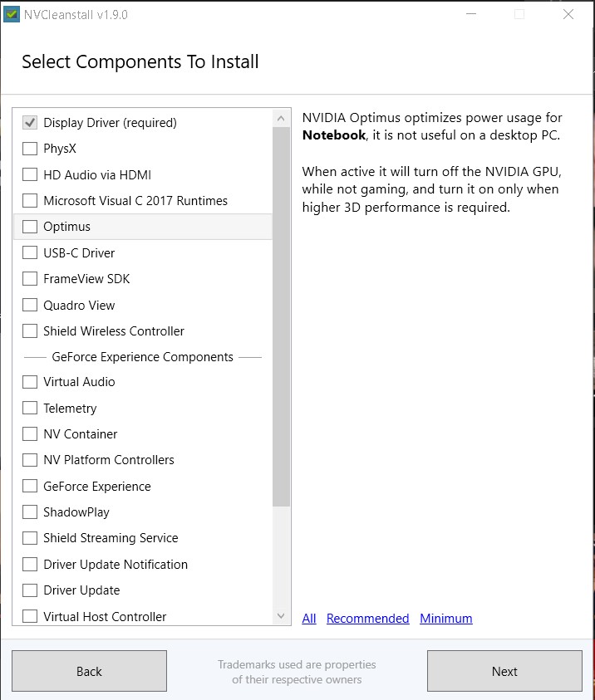Enable the GeForce Experience checkbox

(30, 486)
